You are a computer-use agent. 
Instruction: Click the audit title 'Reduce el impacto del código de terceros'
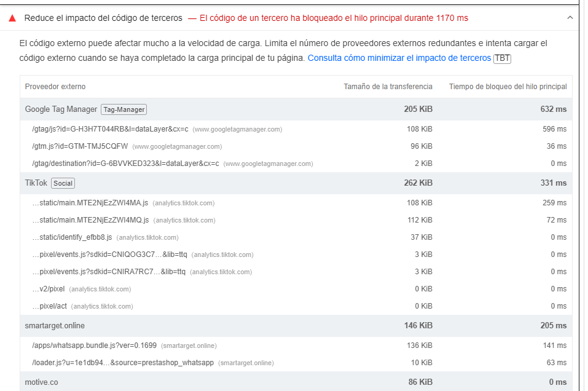[x=103, y=18]
